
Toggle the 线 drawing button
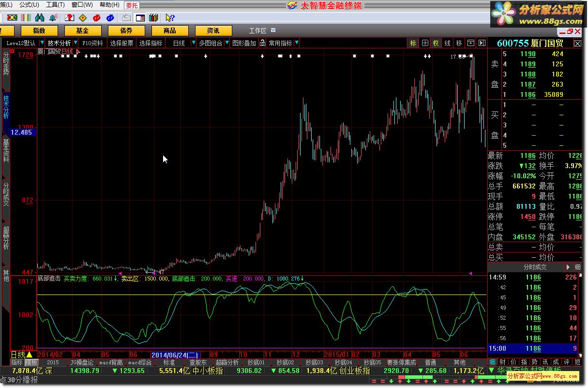448,43
